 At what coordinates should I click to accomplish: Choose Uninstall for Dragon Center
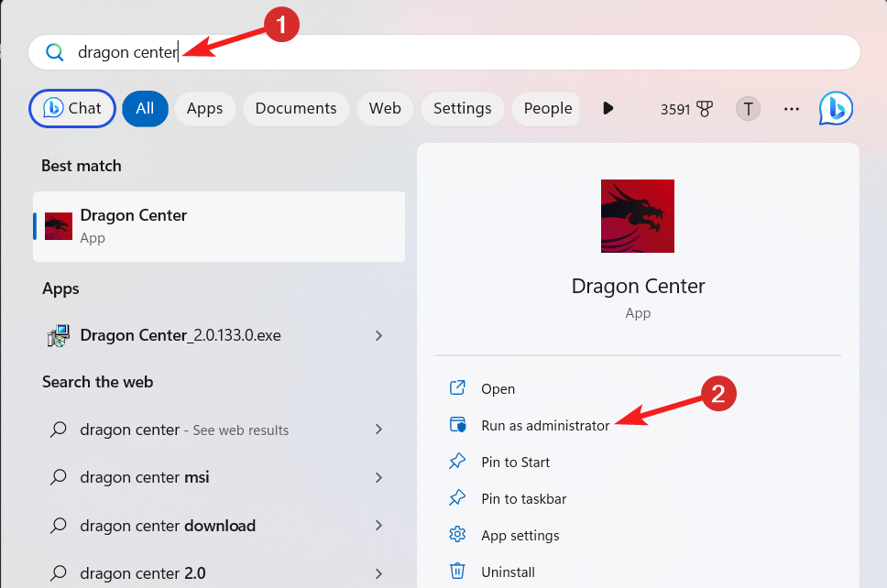click(508, 572)
